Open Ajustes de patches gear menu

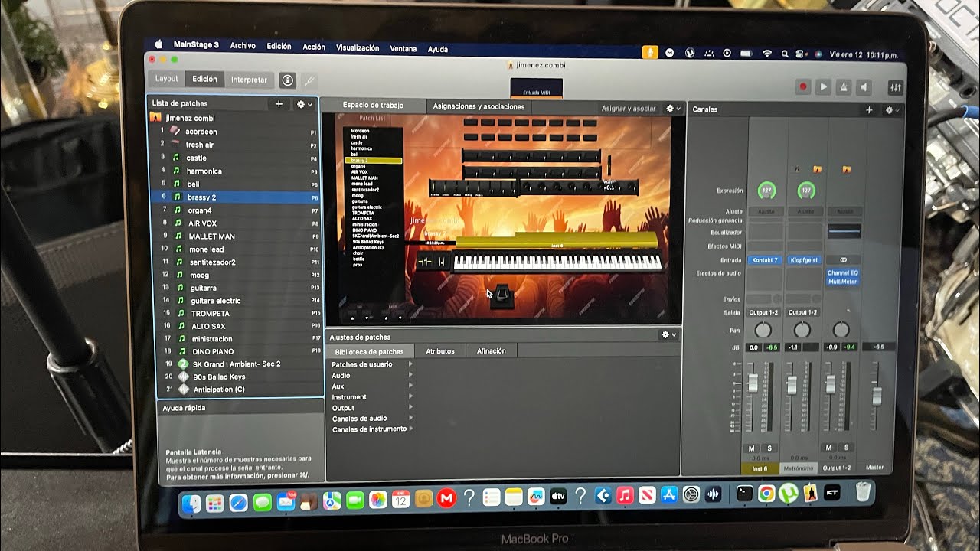tap(668, 335)
